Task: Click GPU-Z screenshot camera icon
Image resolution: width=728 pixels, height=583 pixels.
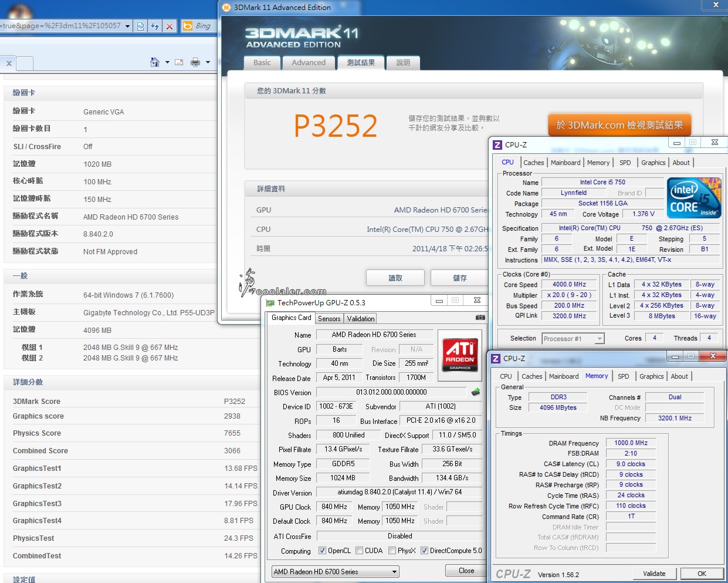Action: click(x=480, y=318)
